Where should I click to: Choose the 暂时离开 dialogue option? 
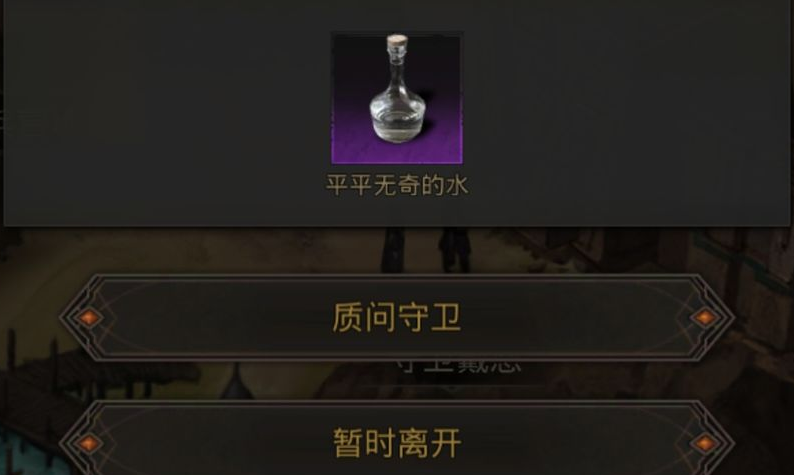397,440
